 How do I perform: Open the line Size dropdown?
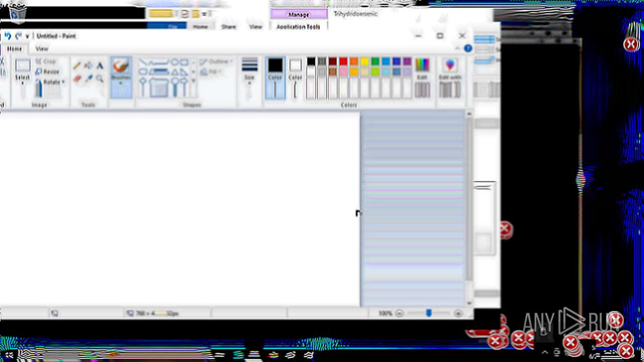[x=250, y=78]
